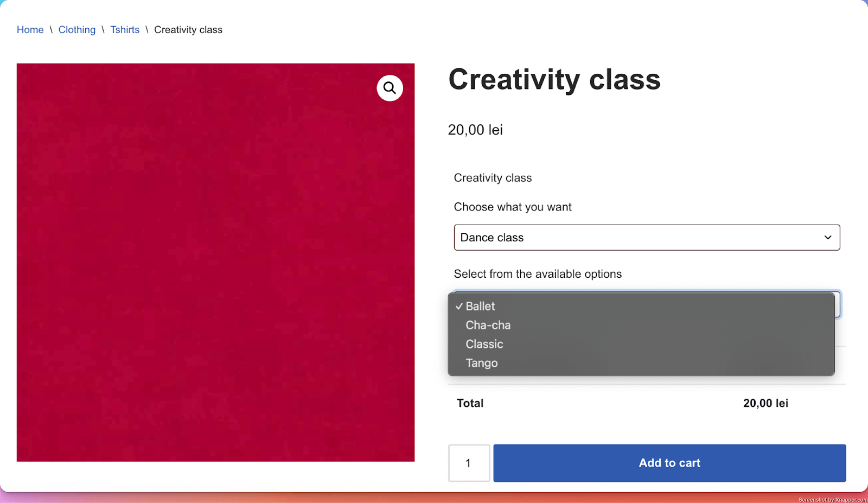Click the price below the product title

(x=475, y=130)
